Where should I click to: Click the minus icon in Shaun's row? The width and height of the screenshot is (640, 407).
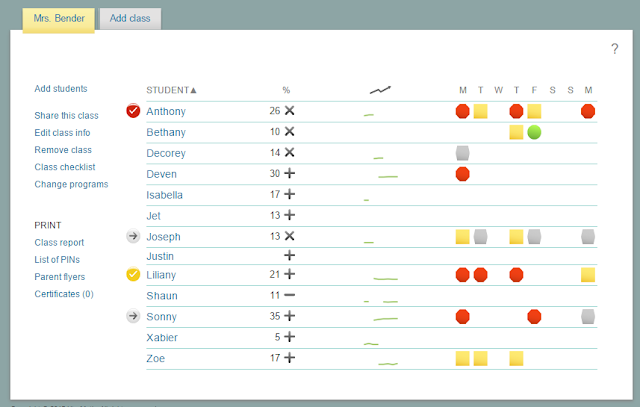(289, 295)
